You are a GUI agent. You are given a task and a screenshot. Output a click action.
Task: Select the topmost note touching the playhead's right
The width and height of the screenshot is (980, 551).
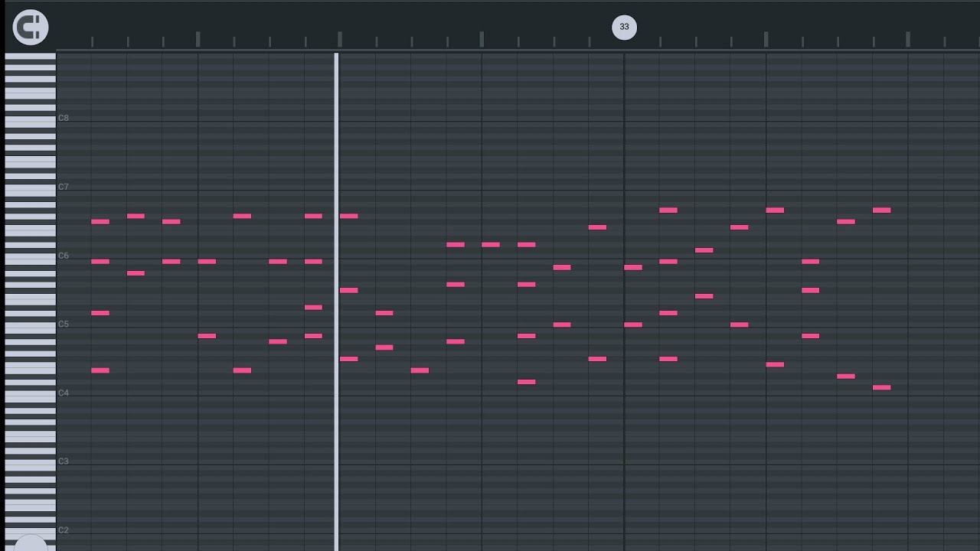pos(349,216)
